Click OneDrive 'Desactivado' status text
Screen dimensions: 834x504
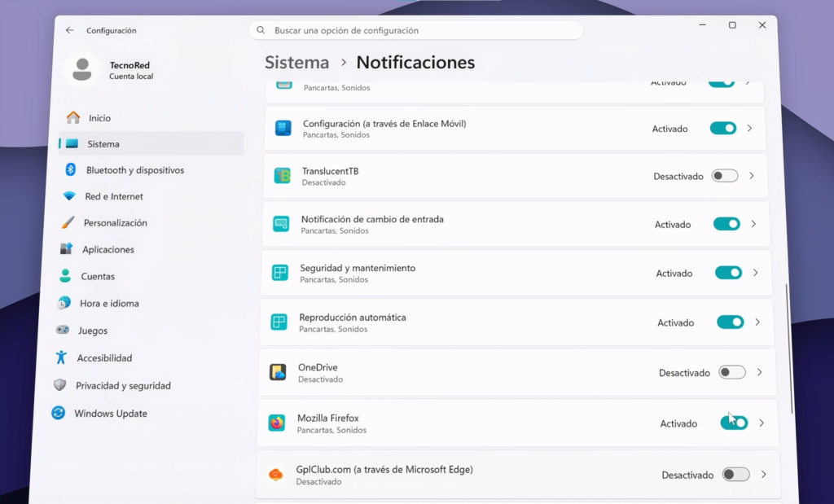tap(684, 373)
